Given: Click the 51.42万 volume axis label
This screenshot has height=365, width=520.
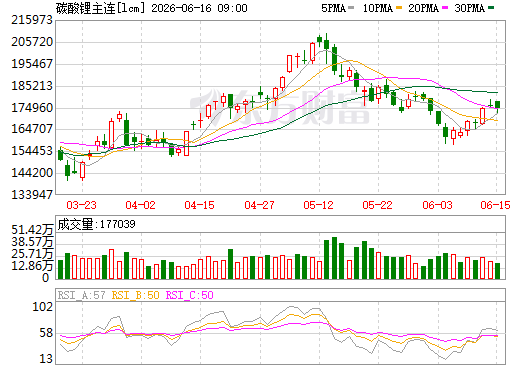Looking at the screenshot, I should click(32, 230).
